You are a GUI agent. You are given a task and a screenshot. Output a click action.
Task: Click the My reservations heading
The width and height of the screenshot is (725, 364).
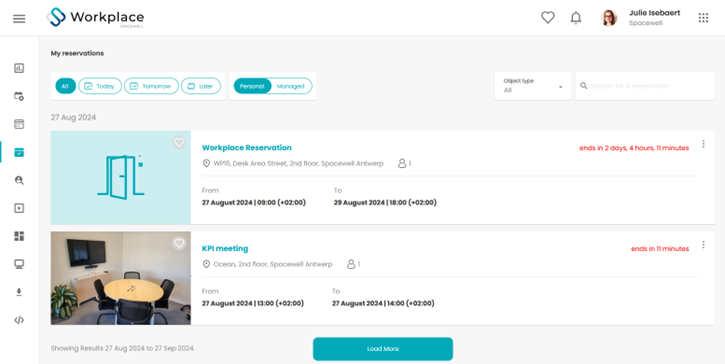point(77,53)
